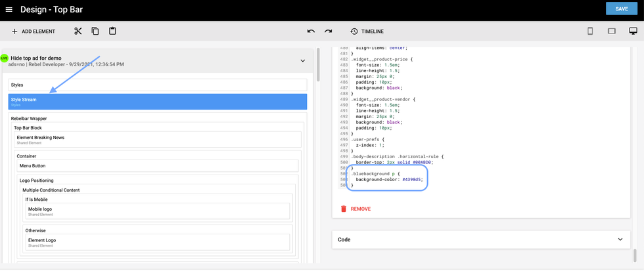Select the Style Stream item
This screenshot has height=271, width=644.
[x=157, y=102]
